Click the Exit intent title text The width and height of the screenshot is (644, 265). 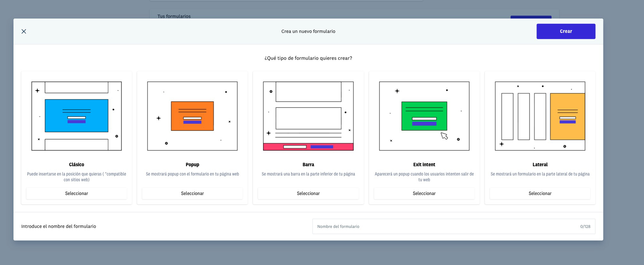[424, 165]
